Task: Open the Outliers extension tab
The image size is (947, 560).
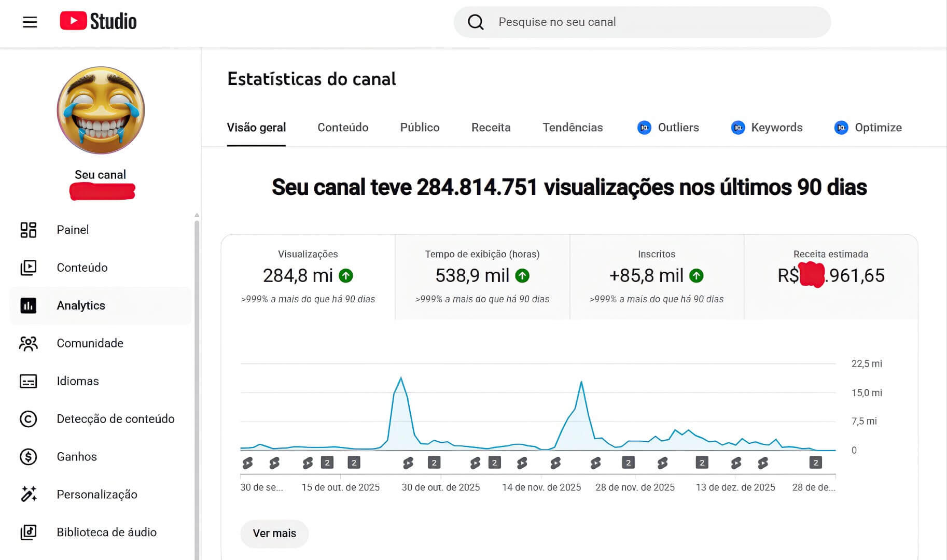Action: point(668,128)
